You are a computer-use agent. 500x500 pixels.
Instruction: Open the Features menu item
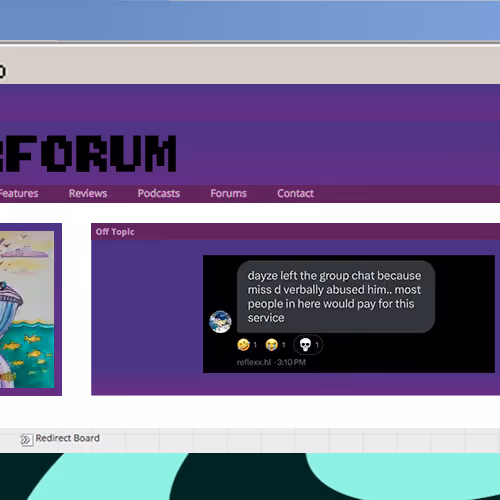(x=19, y=193)
